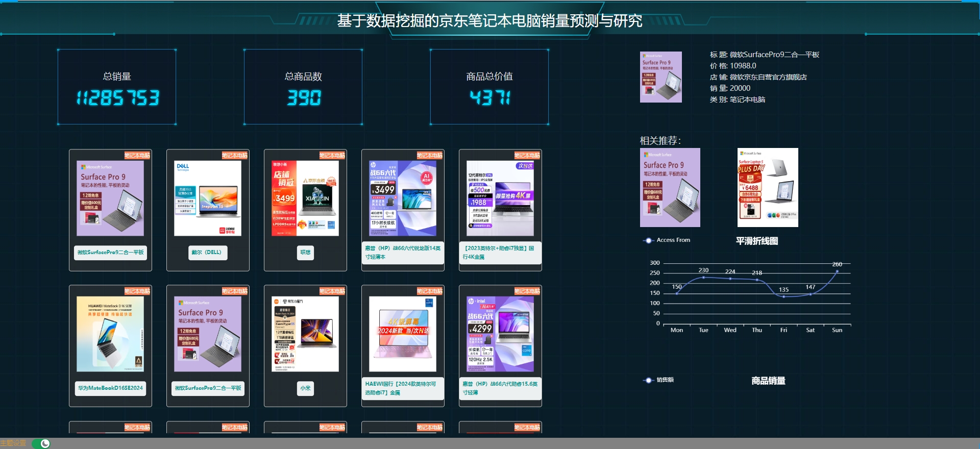980x449 pixels.
Task: Click the 笔记本电脑 tag on the HP 4299 card
Action: tap(527, 291)
